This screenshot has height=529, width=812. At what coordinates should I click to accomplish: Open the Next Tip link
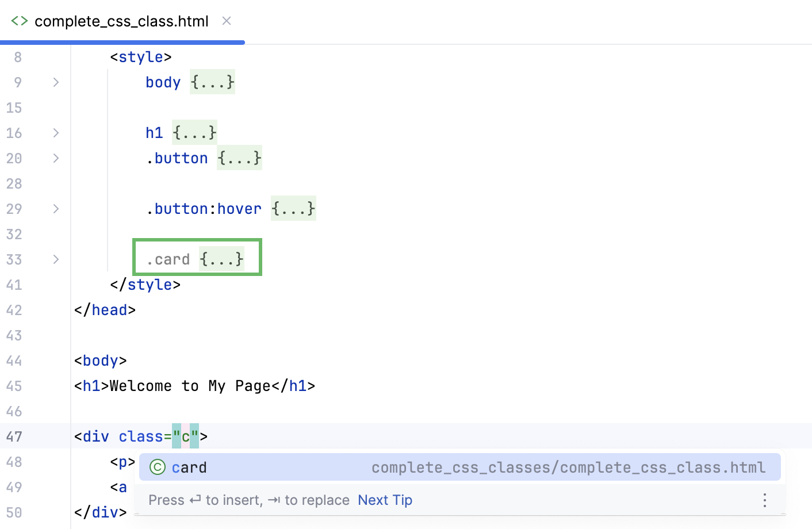[x=385, y=500]
